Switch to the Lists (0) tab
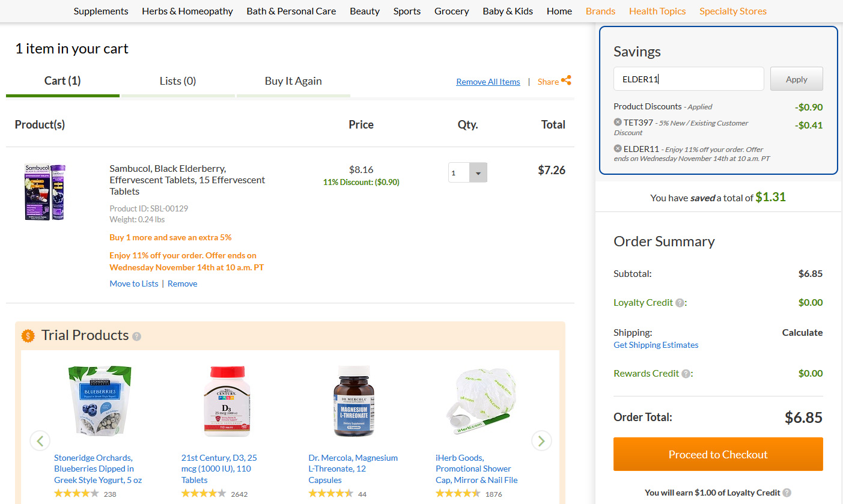Image resolution: width=843 pixels, height=504 pixels. point(178,81)
